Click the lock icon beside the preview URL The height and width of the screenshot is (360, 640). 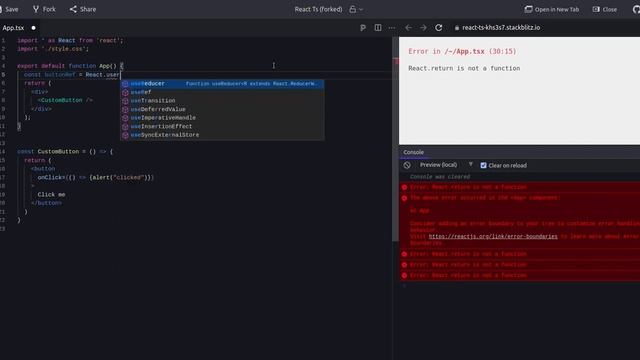pos(457,28)
